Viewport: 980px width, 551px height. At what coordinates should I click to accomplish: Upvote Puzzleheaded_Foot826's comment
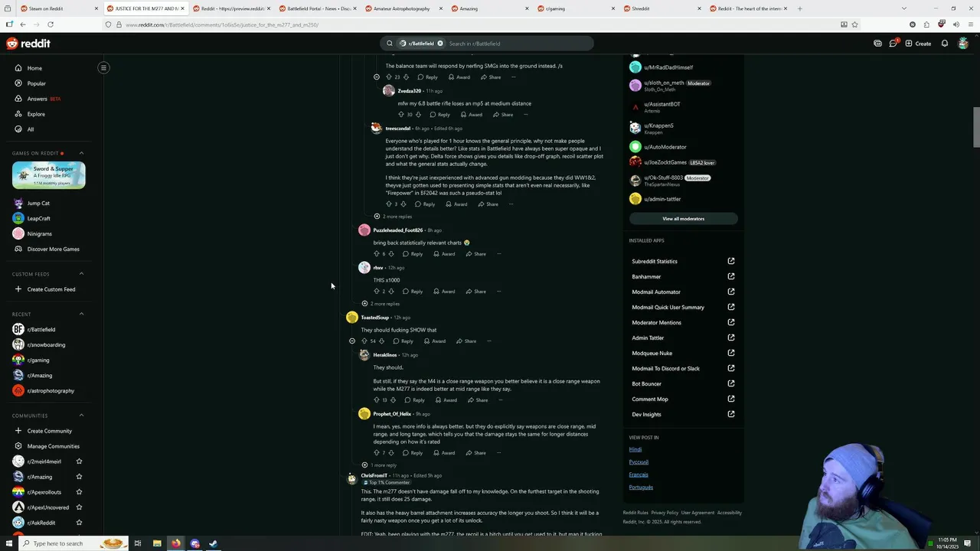[x=376, y=254]
